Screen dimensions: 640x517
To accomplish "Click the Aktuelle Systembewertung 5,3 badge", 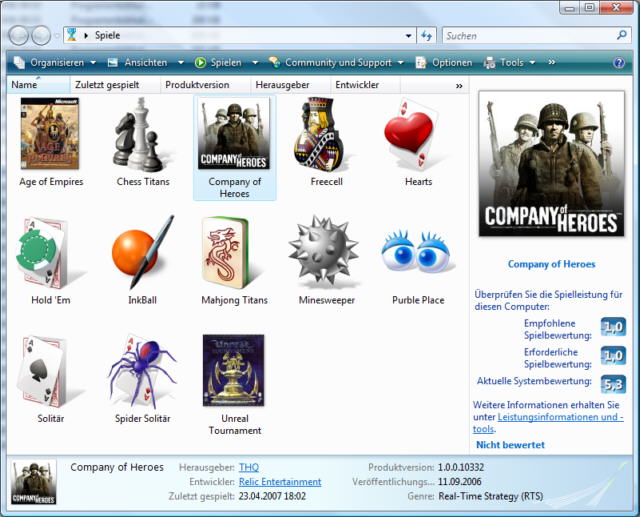I will pyautogui.click(x=613, y=384).
